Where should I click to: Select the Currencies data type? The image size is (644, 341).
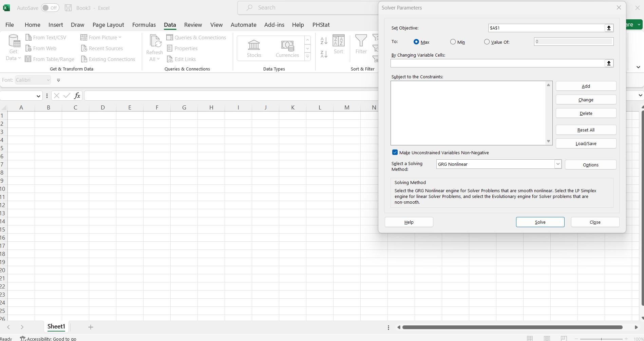[x=287, y=48]
